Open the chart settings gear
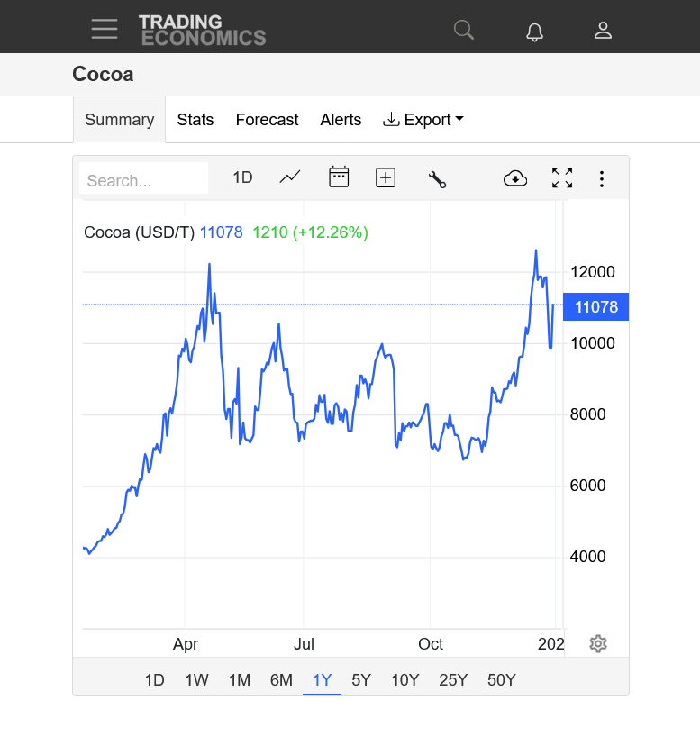This screenshot has height=755, width=700. [598, 644]
